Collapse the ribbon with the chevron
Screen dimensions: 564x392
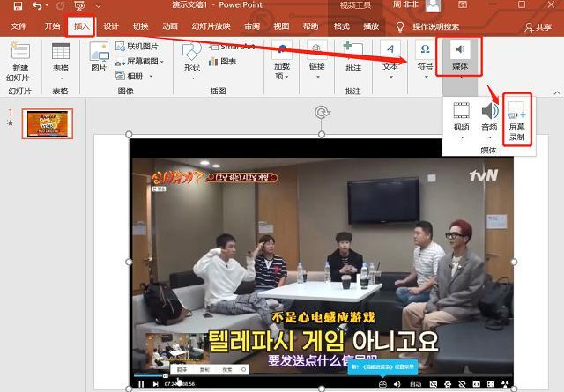point(557,93)
